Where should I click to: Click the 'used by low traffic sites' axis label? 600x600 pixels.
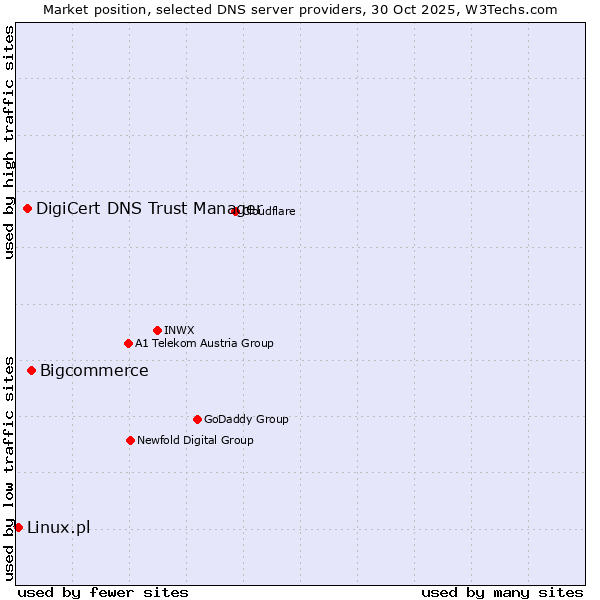click(9, 467)
